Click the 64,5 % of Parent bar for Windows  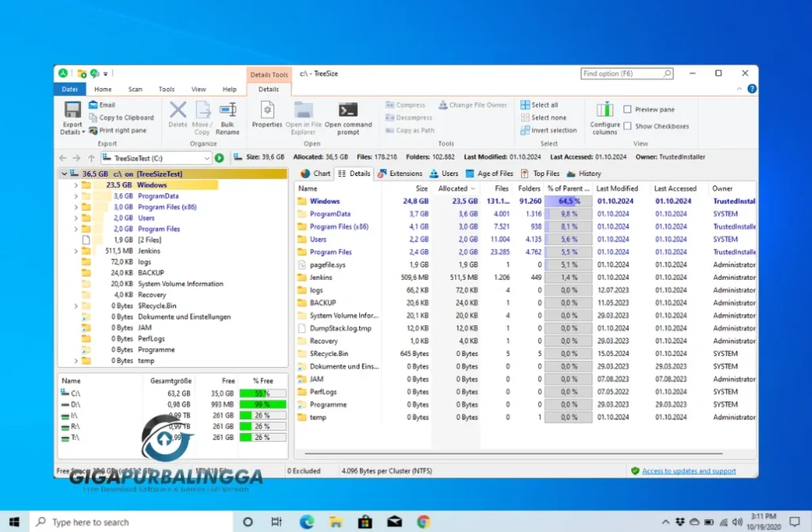(568, 201)
